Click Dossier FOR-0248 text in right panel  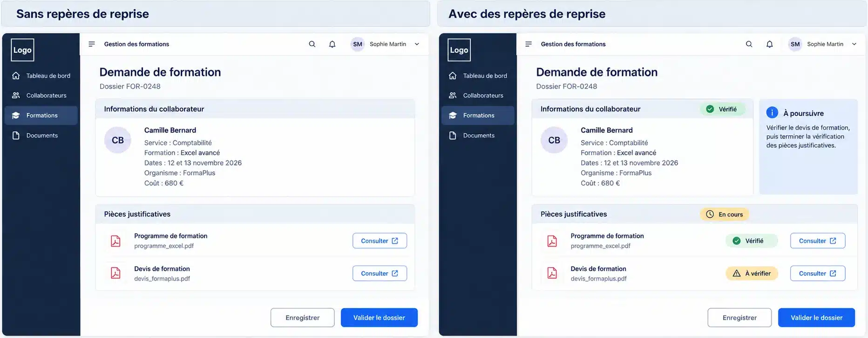point(566,86)
